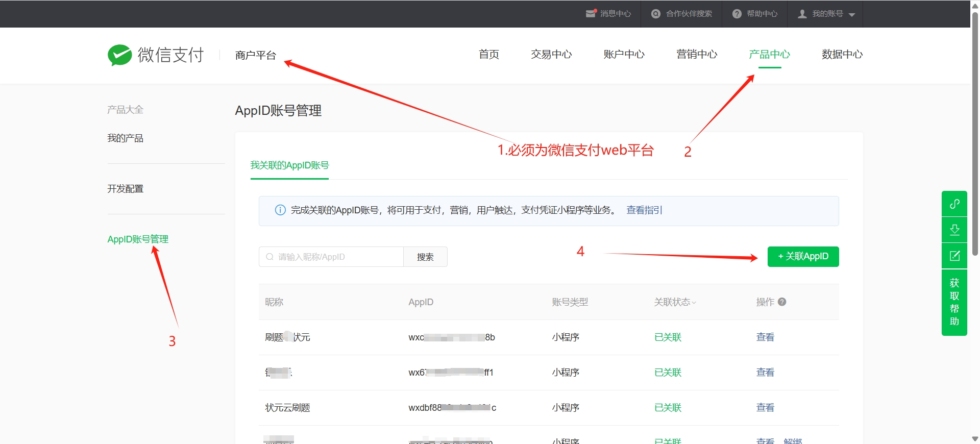Click the scrollbar down arrow
Viewport: 980px width, 444px height.
975,439
